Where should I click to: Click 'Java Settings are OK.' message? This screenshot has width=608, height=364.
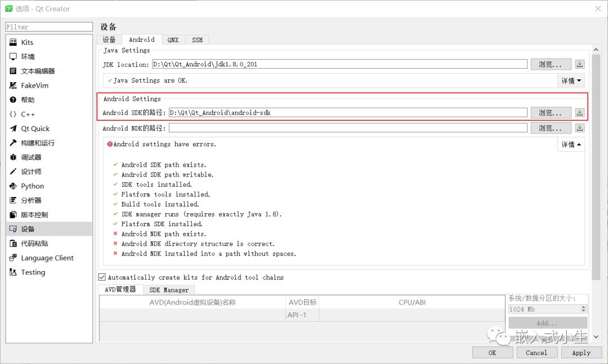[150, 80]
